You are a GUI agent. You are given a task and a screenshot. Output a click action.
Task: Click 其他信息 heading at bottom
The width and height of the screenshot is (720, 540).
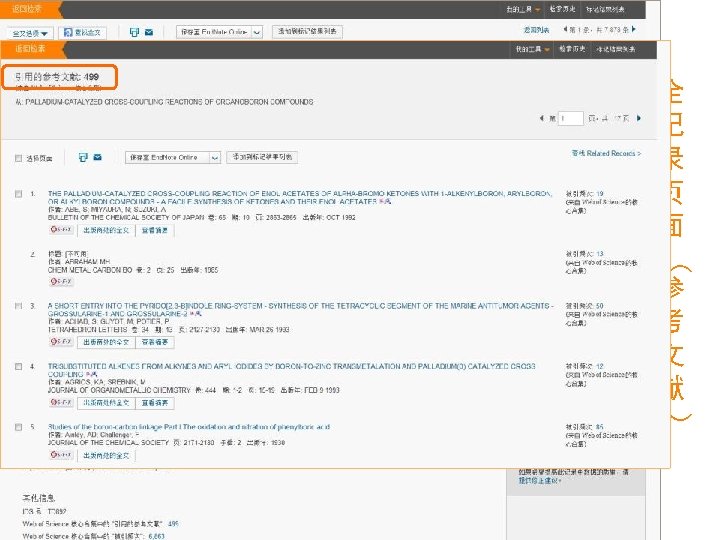(39, 498)
